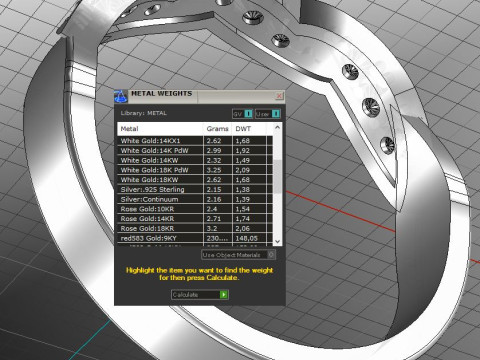The height and width of the screenshot is (360, 480).
Task: Click the Calculate button
Action: 200,295
